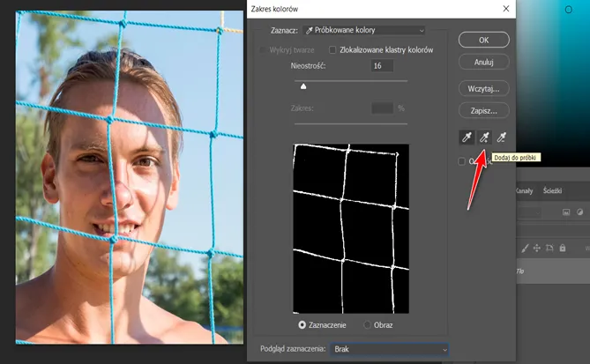Select the Obraz radio button
The width and height of the screenshot is (590, 364).
tap(367, 324)
